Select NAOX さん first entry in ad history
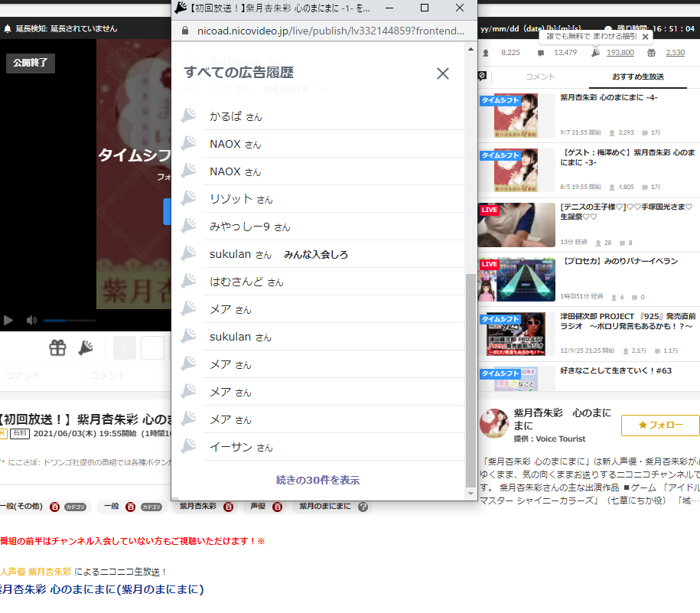Viewport: 700px width, 613px height. 334,144
